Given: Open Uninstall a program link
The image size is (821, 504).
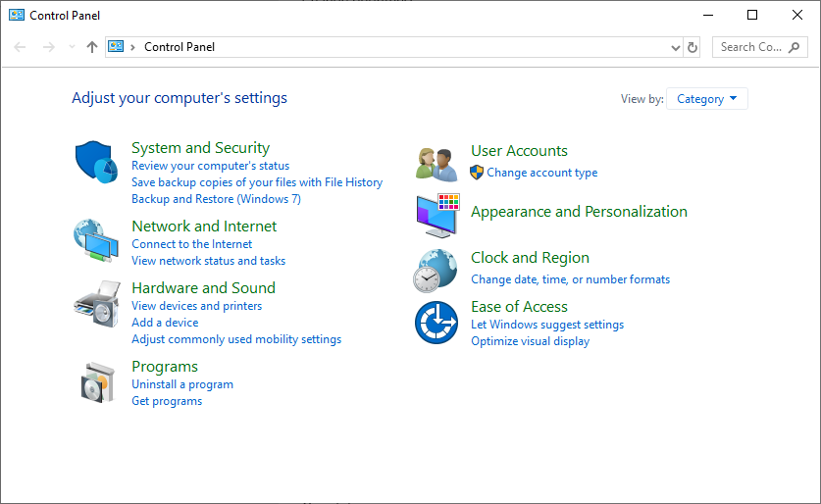Looking at the screenshot, I should coord(182,384).
